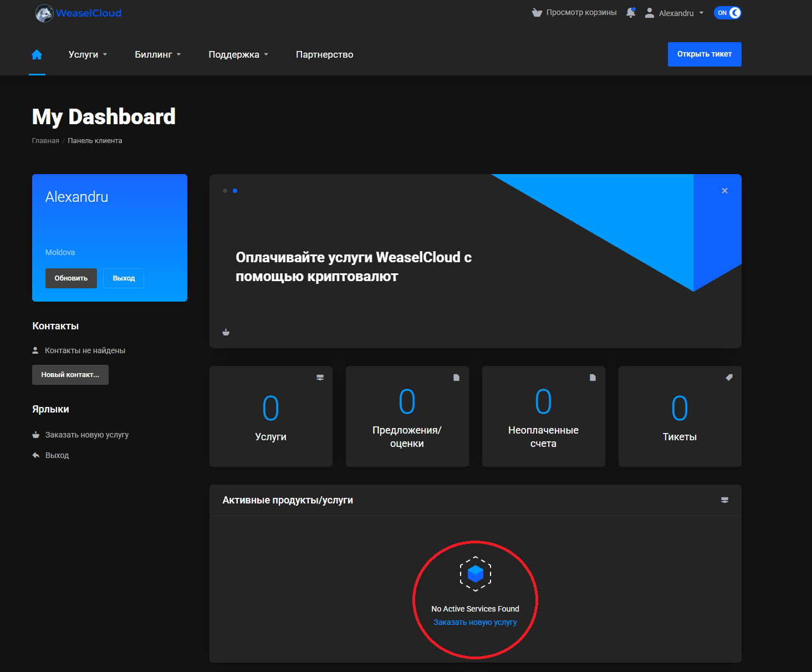Screen dimensions: 812x672
Task: Click Заказать новую услугу shortcut in sidebar
Action: [x=87, y=435]
